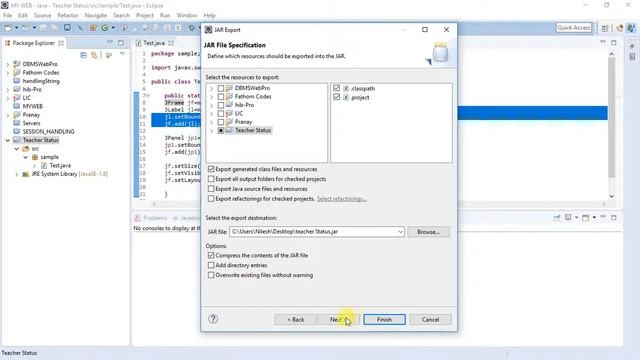Maximize the JAR Export dialog
This screenshot has height=360, width=640.
click(x=425, y=29)
